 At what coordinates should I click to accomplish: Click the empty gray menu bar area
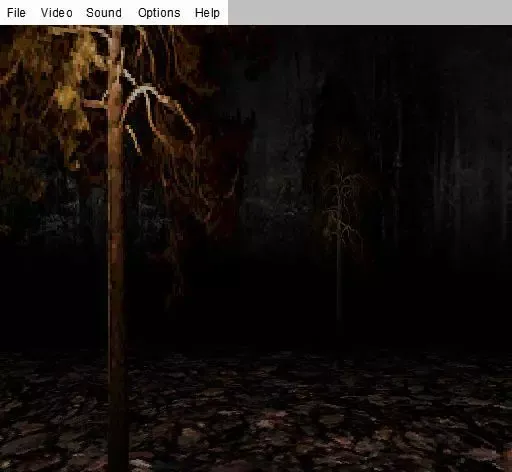(370, 12)
